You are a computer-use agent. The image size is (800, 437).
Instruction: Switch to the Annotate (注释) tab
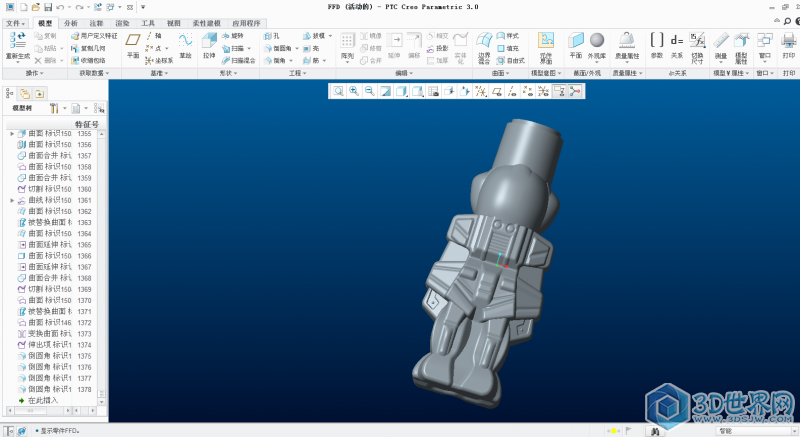pos(96,23)
